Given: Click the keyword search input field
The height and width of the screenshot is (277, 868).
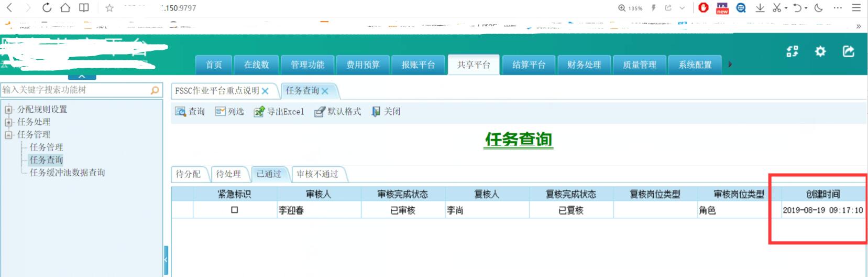Looking at the screenshot, I should coord(73,90).
